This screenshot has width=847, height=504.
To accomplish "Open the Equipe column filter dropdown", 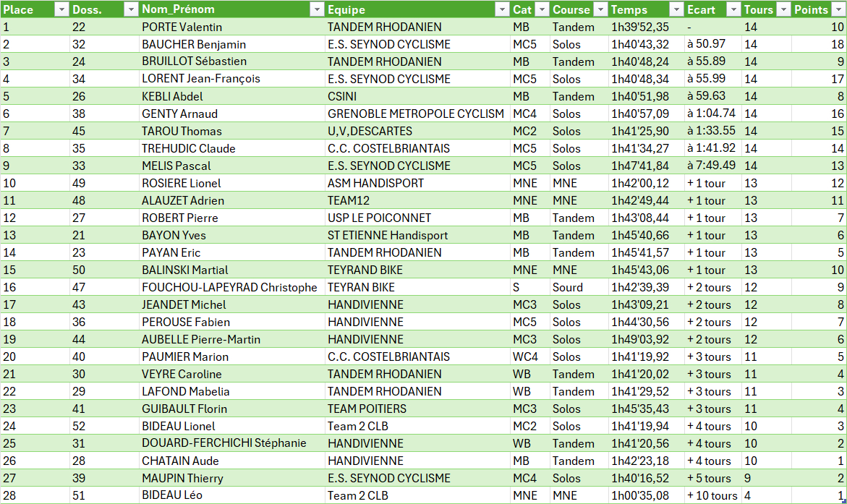I will [x=502, y=9].
